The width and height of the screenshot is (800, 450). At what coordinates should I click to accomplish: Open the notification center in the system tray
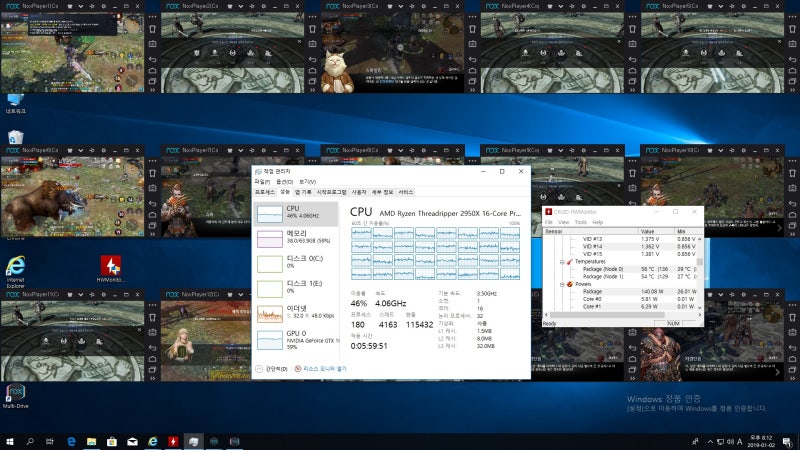coord(787,442)
